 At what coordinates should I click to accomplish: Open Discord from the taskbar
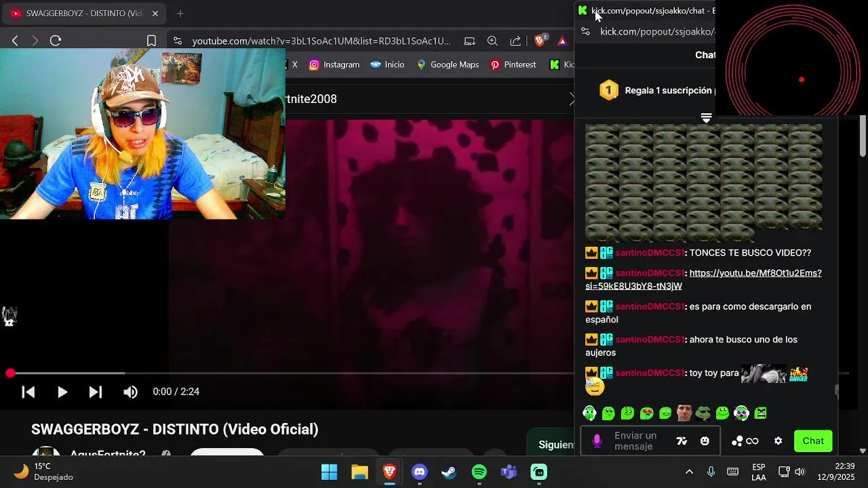(419, 472)
